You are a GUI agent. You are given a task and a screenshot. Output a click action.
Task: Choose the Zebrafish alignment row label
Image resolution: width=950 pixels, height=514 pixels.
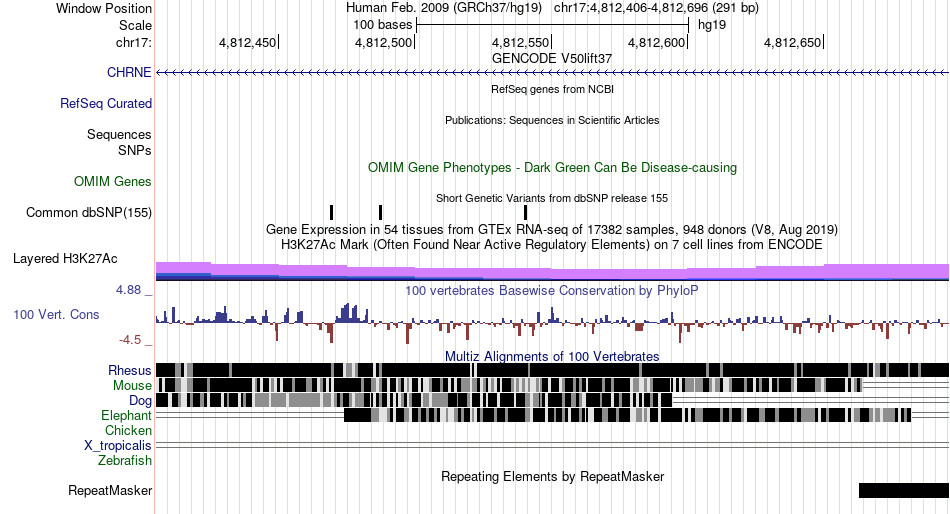[x=124, y=461]
